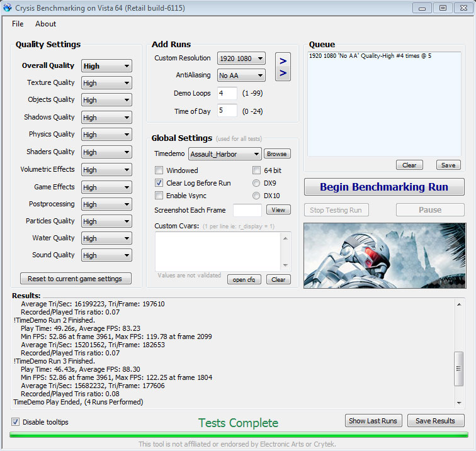The height and width of the screenshot is (451, 476).
Task: Click the Demo Loops input field
Action: point(227,93)
